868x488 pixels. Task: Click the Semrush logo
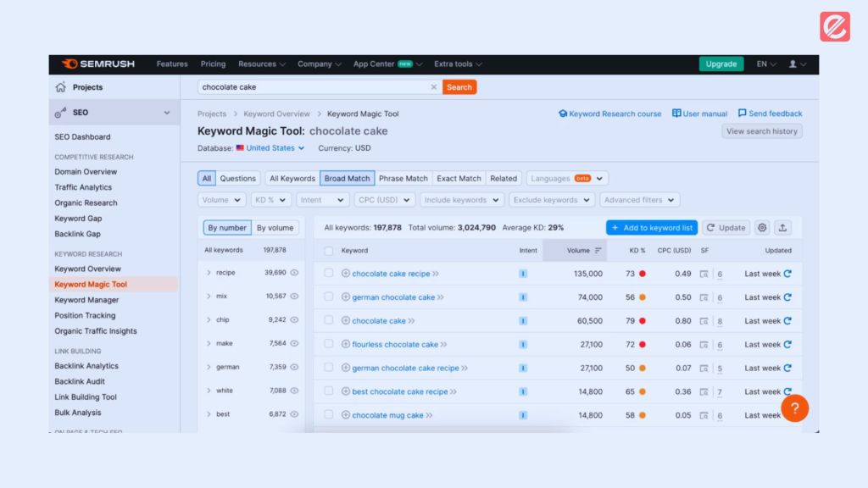98,64
